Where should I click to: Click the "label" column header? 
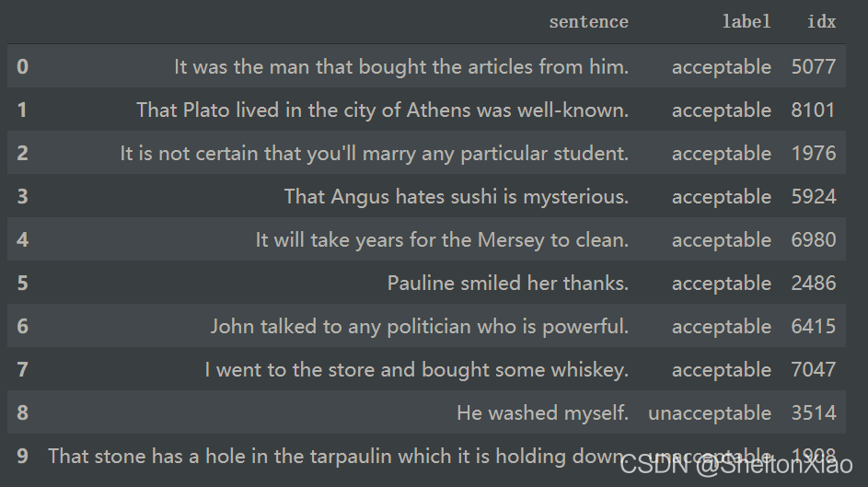click(746, 22)
